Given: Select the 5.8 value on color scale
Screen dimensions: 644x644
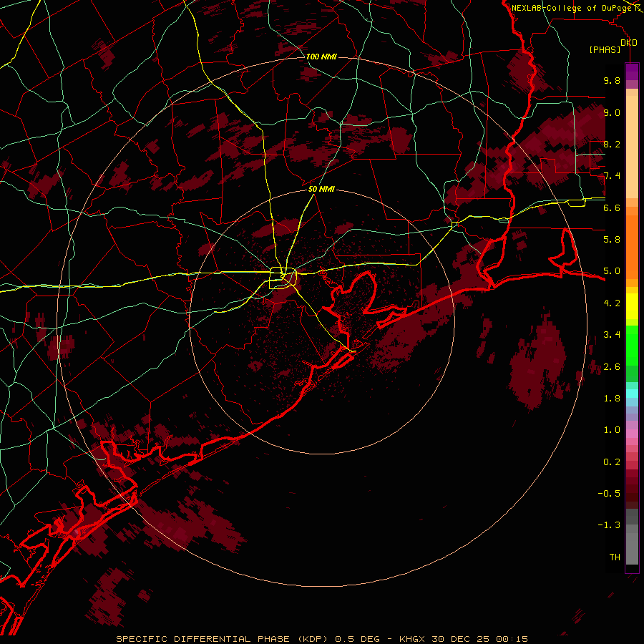Looking at the screenshot, I should click(612, 239).
